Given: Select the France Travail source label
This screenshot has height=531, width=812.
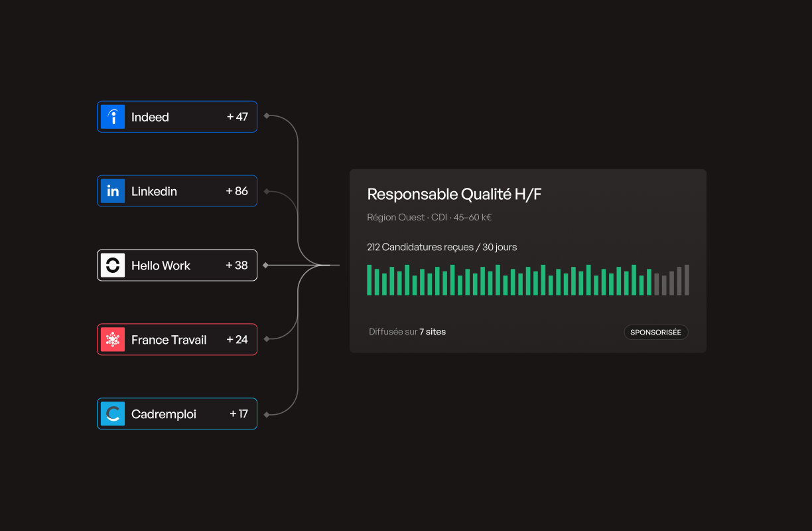Looking at the screenshot, I should (169, 340).
